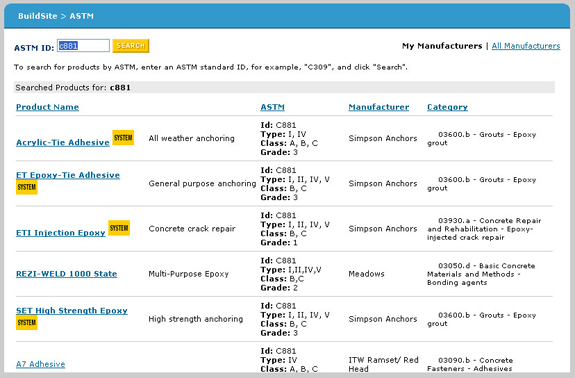Click 'Multi-Purpose Epoxy' description text
575x378 pixels.
188,274
